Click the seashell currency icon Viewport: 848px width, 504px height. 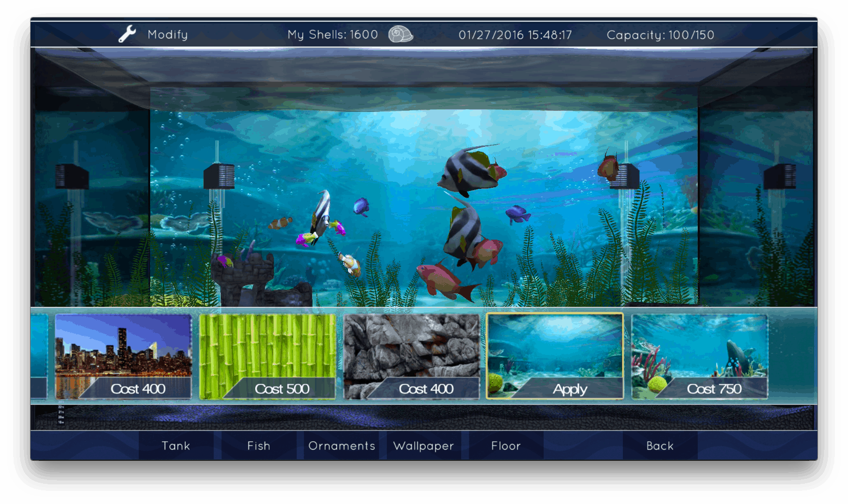(x=401, y=34)
